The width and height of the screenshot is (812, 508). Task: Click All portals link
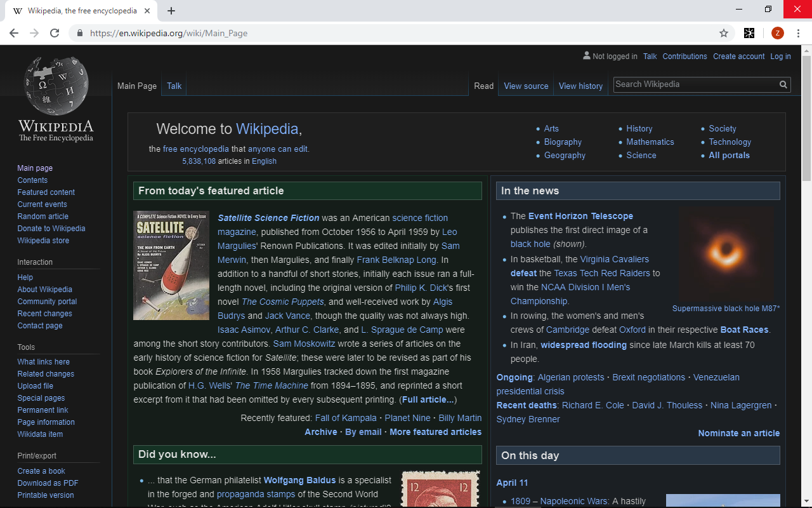click(x=729, y=155)
